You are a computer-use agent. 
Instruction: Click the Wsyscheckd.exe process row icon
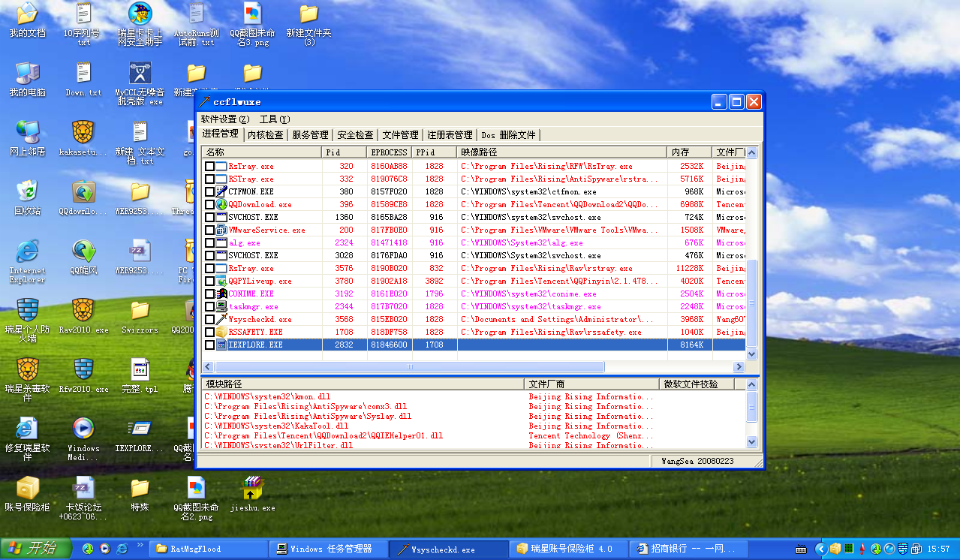coord(221,319)
